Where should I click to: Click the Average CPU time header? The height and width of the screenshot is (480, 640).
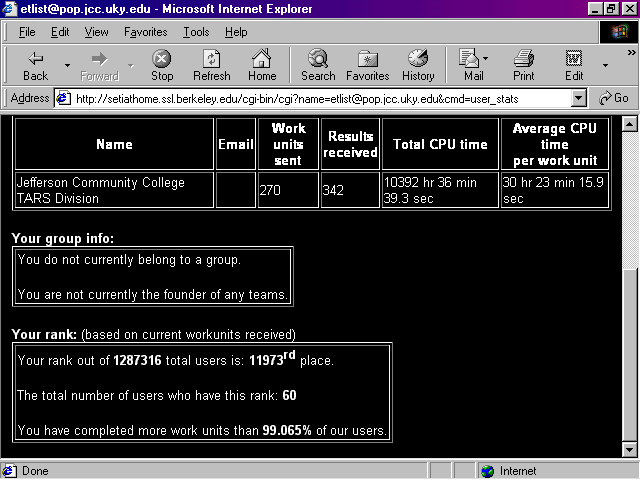[555, 144]
